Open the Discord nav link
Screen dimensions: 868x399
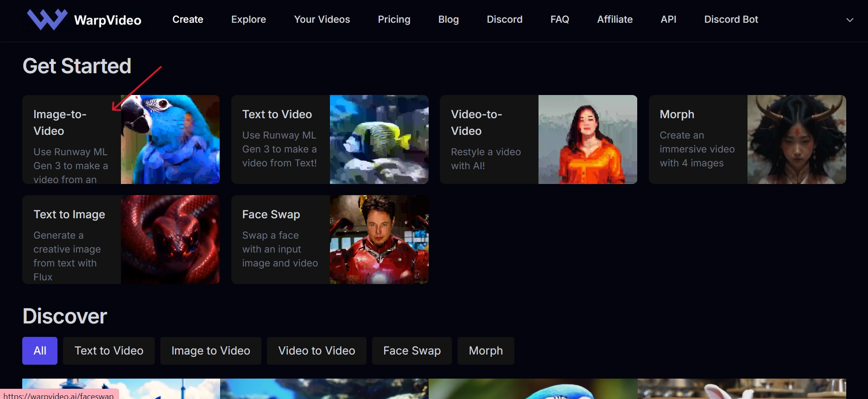505,19
